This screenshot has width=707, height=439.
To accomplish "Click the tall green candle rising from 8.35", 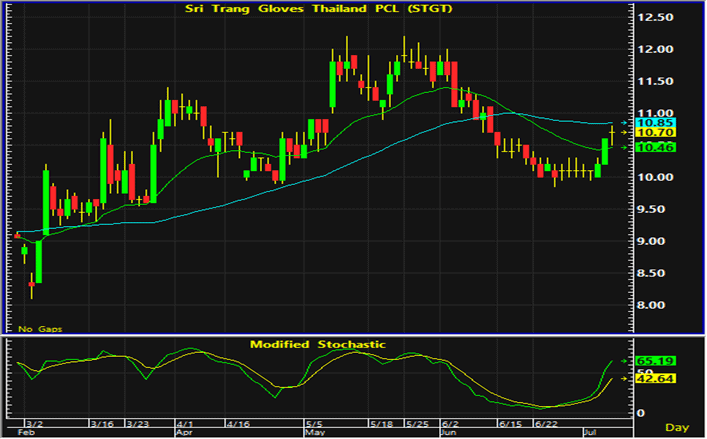I will [x=39, y=262].
